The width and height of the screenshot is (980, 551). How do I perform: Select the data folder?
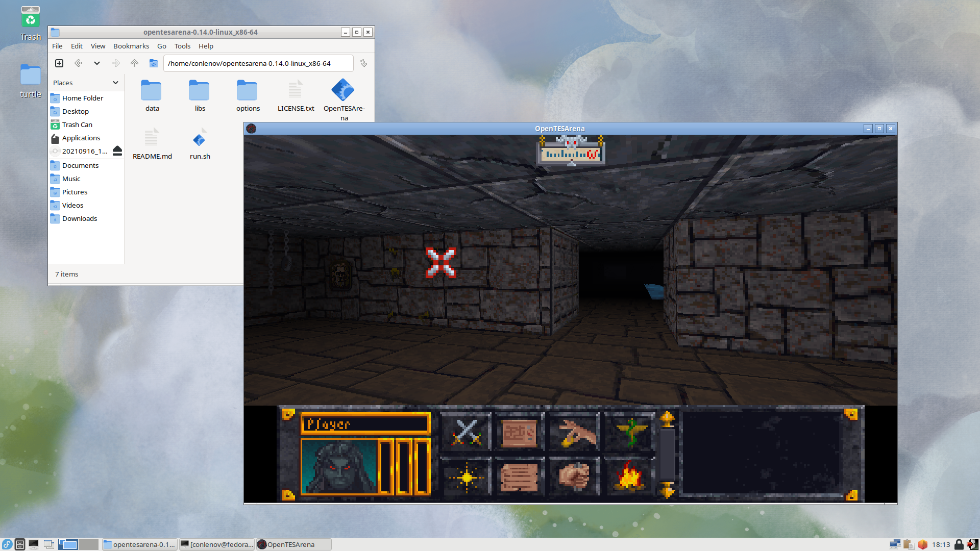coord(152,95)
